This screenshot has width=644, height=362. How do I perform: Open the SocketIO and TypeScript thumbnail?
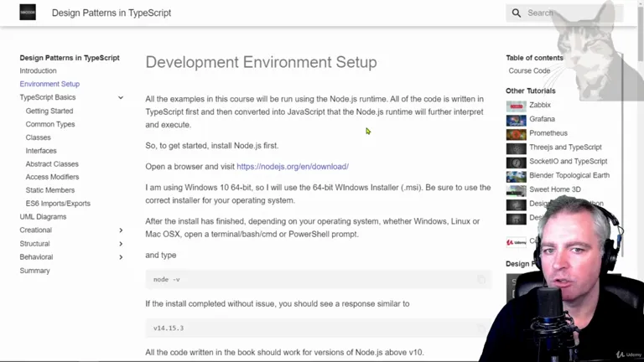[516, 163]
